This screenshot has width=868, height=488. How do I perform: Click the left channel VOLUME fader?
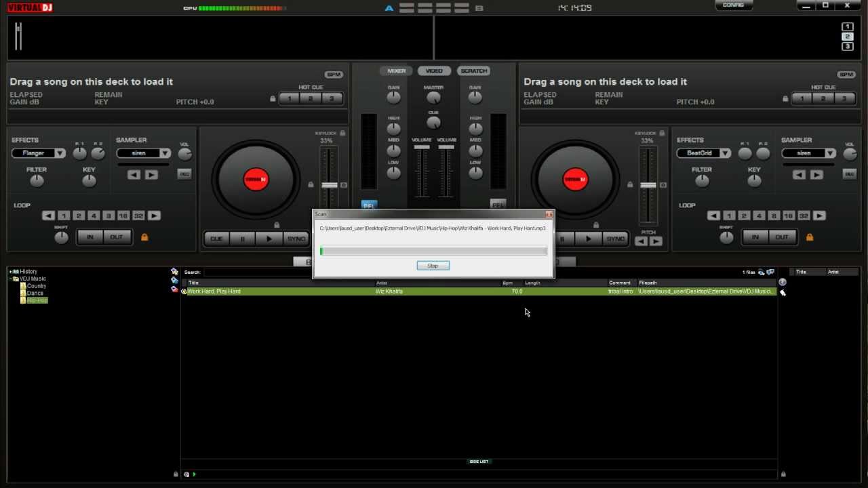click(x=422, y=146)
